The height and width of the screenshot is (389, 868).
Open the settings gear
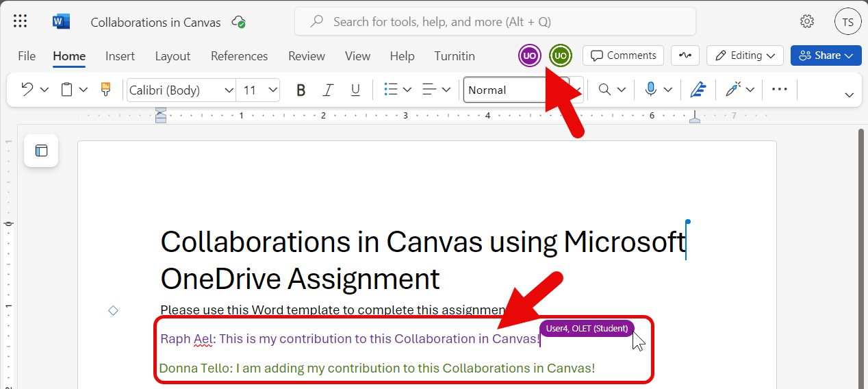[807, 21]
